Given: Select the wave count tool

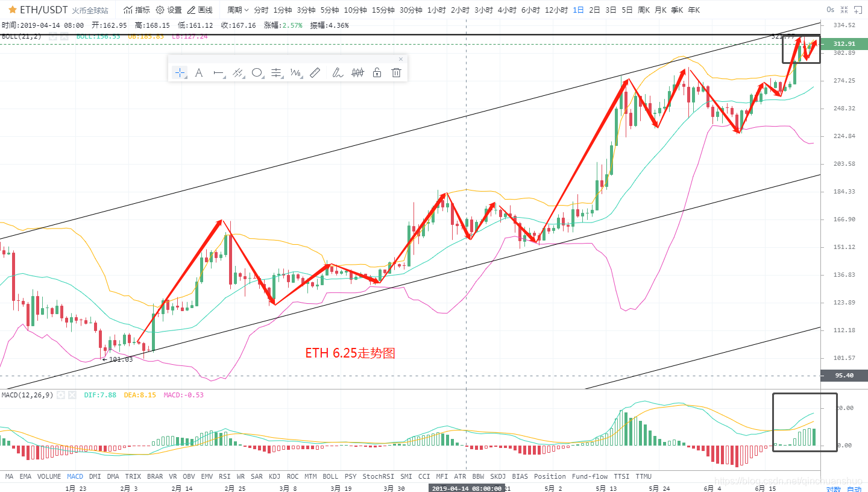Looking at the screenshot, I should pyautogui.click(x=295, y=73).
